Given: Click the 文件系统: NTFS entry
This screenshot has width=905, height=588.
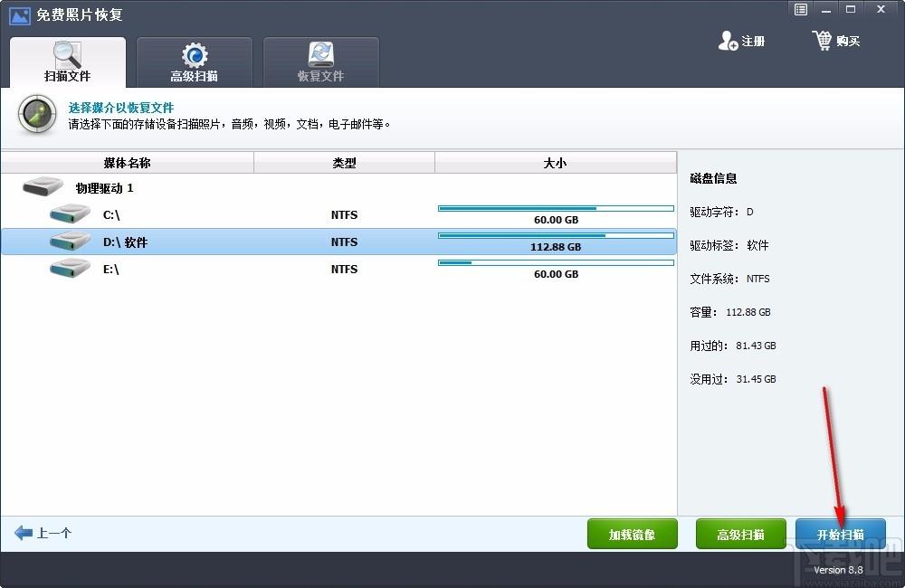Looking at the screenshot, I should point(729,279).
